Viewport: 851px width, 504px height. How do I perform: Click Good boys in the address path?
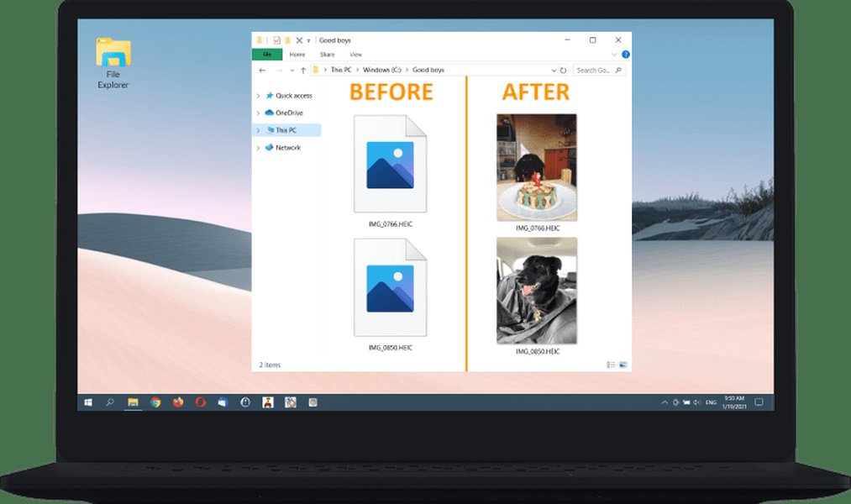(x=428, y=70)
